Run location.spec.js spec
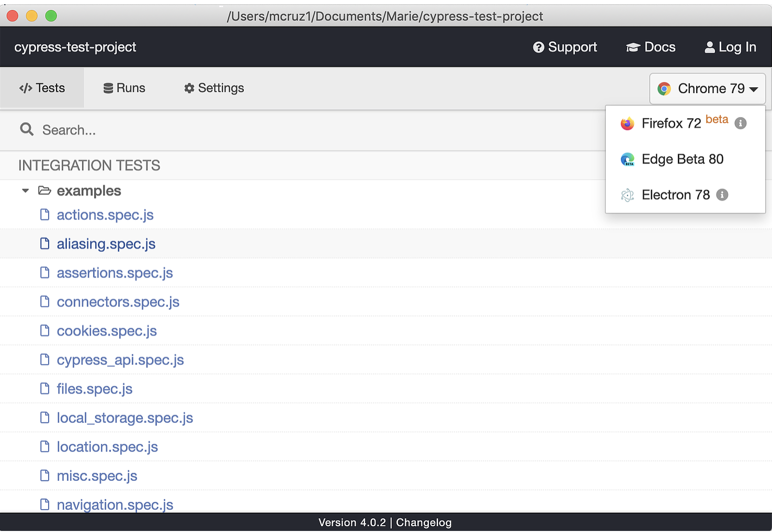The image size is (772, 532). point(107,447)
